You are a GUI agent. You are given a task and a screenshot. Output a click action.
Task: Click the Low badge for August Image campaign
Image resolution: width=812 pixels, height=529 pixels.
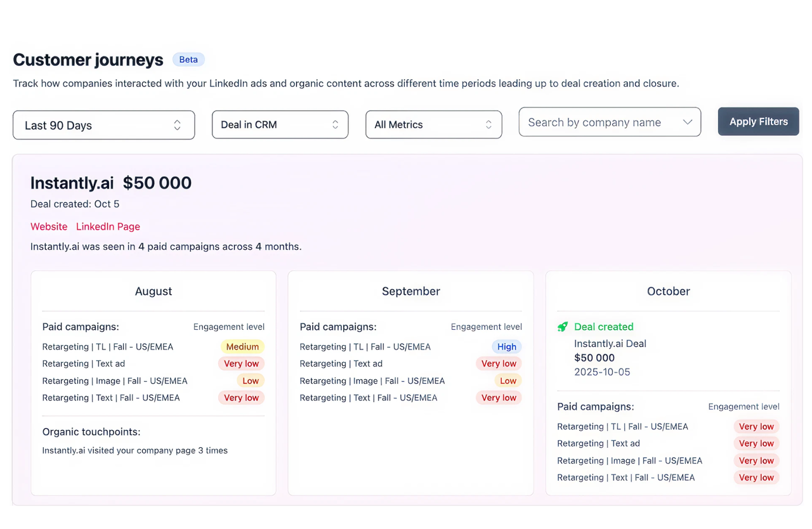251,381
